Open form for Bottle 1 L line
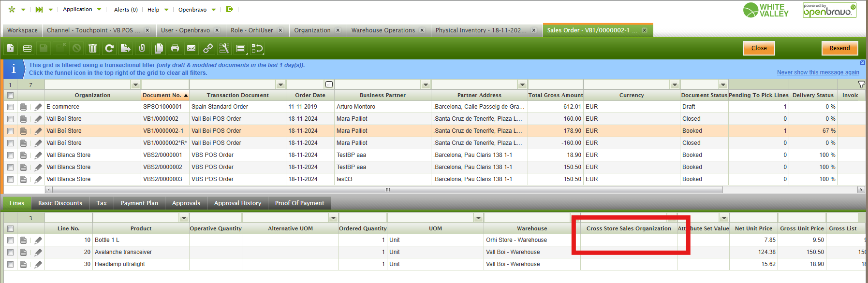 coord(23,240)
